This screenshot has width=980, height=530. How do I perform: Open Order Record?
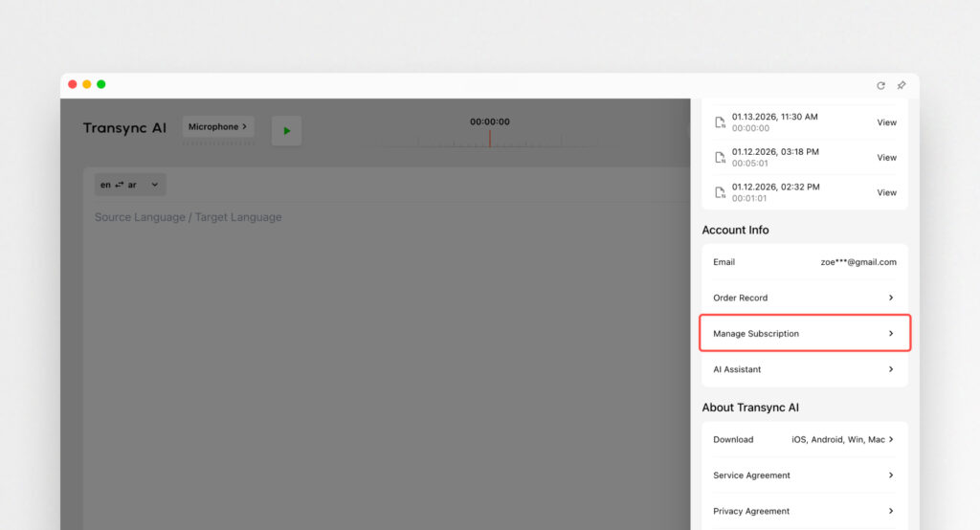[x=804, y=298]
